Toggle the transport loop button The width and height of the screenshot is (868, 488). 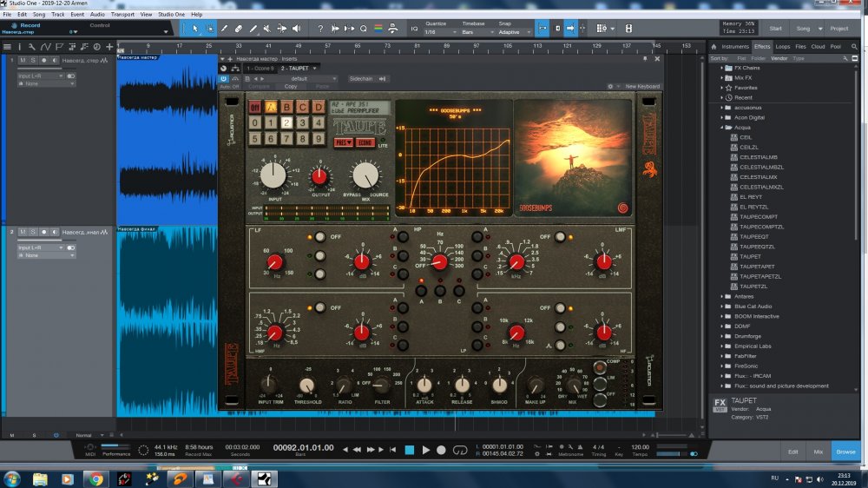[460, 451]
